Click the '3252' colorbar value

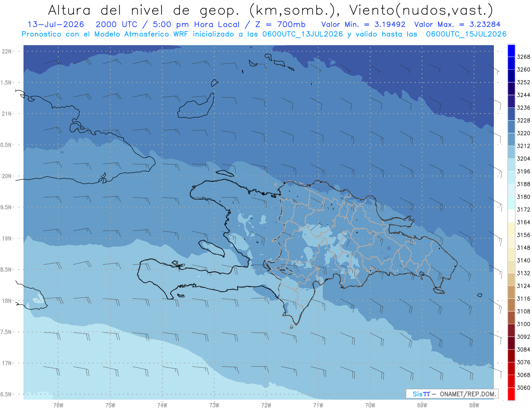pos(524,82)
